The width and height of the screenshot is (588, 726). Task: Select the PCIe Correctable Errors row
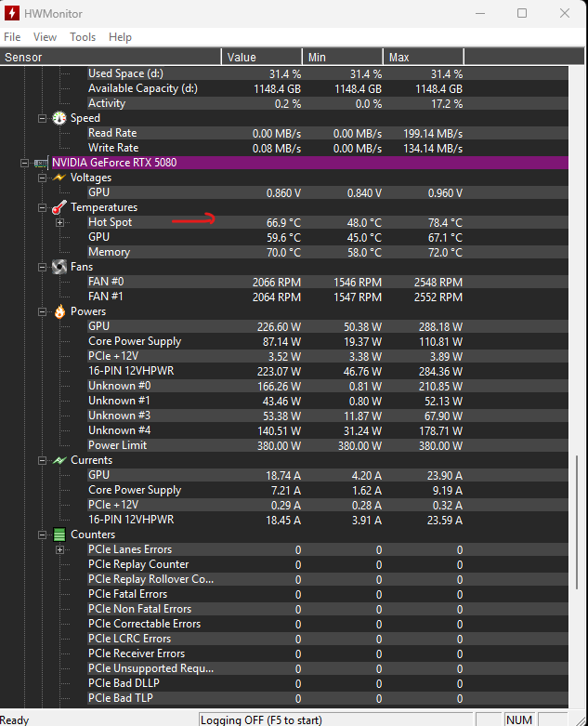(x=328, y=624)
